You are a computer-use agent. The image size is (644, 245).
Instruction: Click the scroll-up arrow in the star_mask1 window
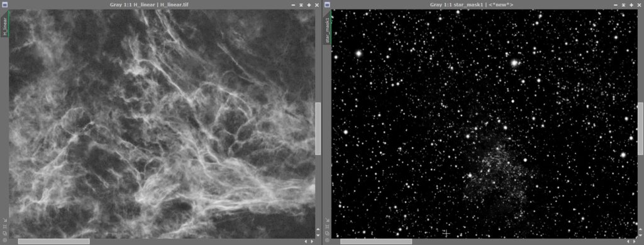pyautogui.click(x=640, y=229)
